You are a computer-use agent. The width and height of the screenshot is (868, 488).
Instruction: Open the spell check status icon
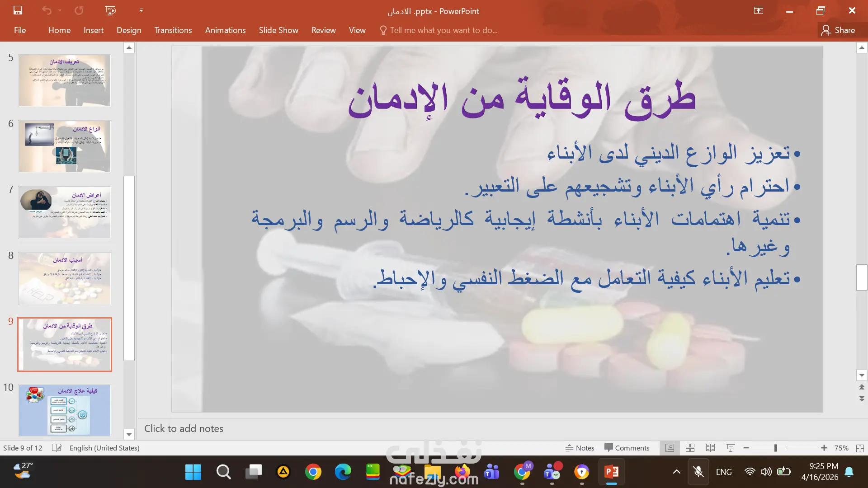pos(57,448)
